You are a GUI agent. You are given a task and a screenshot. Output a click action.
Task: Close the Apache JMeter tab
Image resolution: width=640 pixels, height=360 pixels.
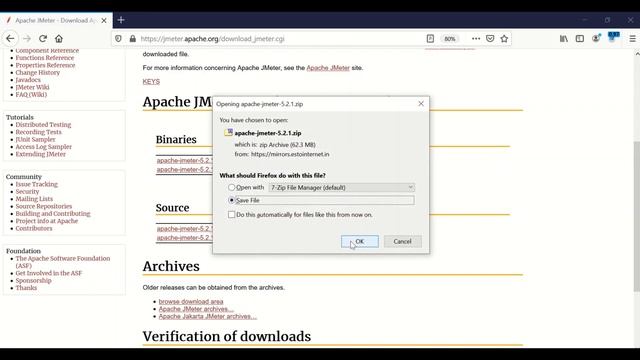coord(104,20)
